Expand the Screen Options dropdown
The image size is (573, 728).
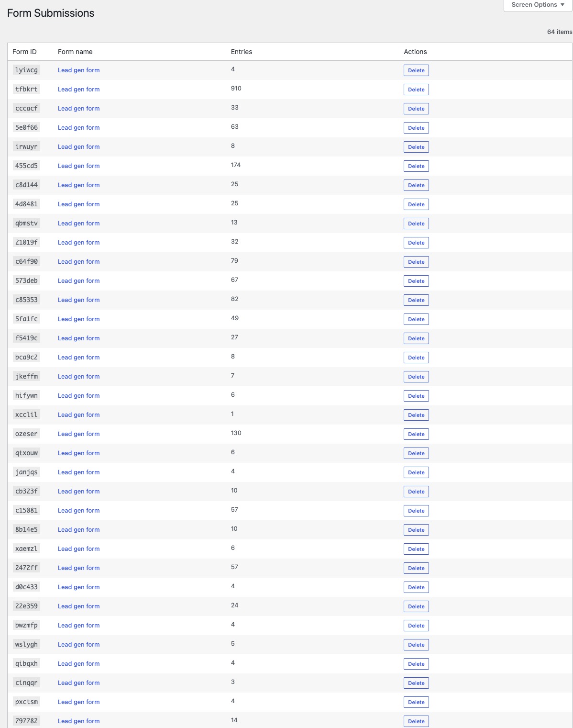click(x=538, y=5)
